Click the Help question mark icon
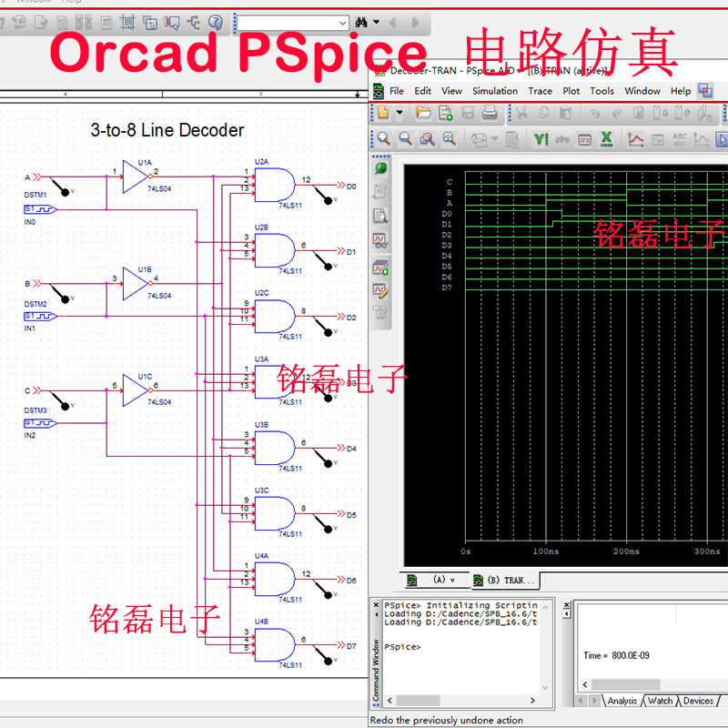Image resolution: width=728 pixels, height=728 pixels. coord(216,22)
